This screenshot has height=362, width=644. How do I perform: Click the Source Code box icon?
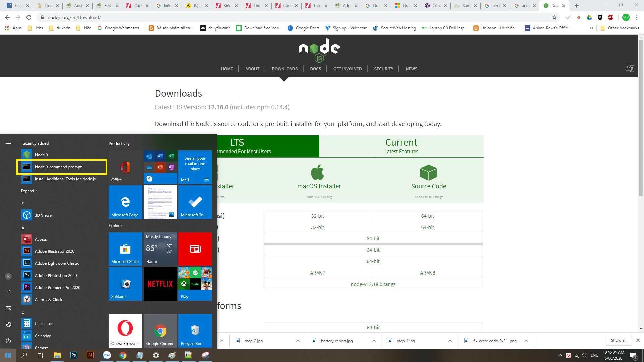(428, 172)
